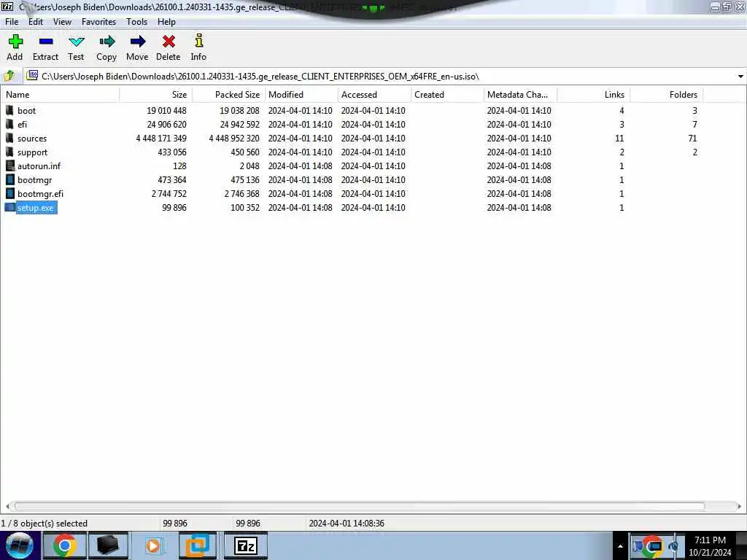Select the bootmgr file icon
The height and width of the screenshot is (560, 747).
(10, 179)
